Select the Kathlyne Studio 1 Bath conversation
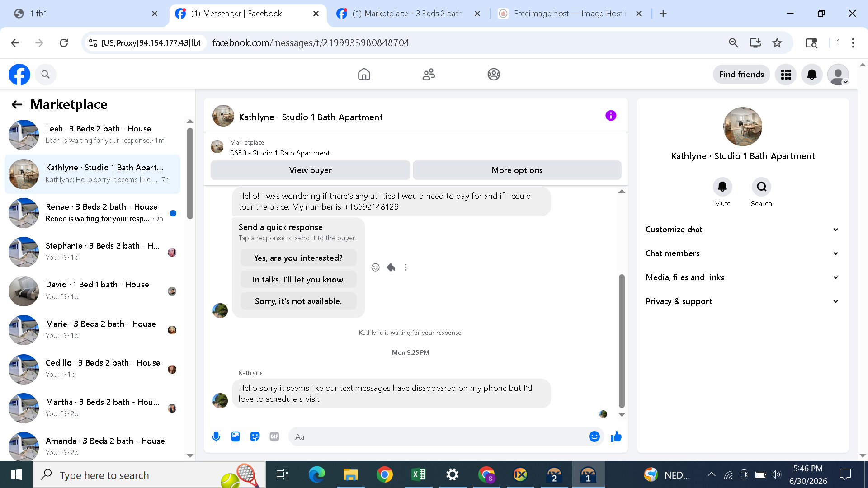 pyautogui.click(x=92, y=174)
